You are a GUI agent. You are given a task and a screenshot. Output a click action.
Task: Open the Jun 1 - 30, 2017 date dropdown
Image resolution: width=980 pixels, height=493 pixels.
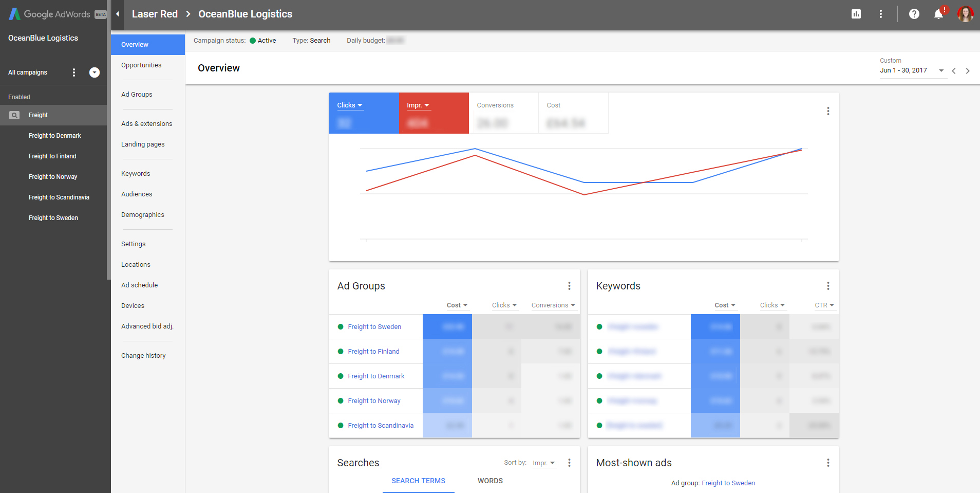coord(912,70)
